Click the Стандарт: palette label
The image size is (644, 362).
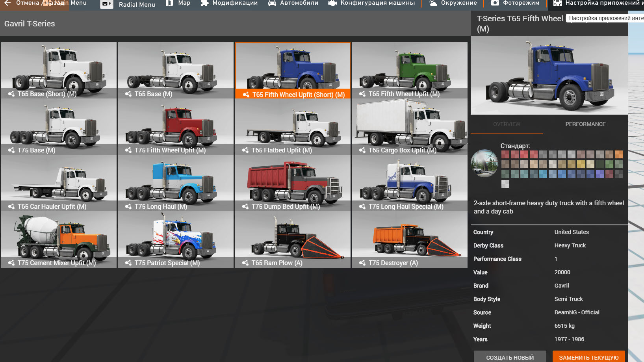[515, 146]
